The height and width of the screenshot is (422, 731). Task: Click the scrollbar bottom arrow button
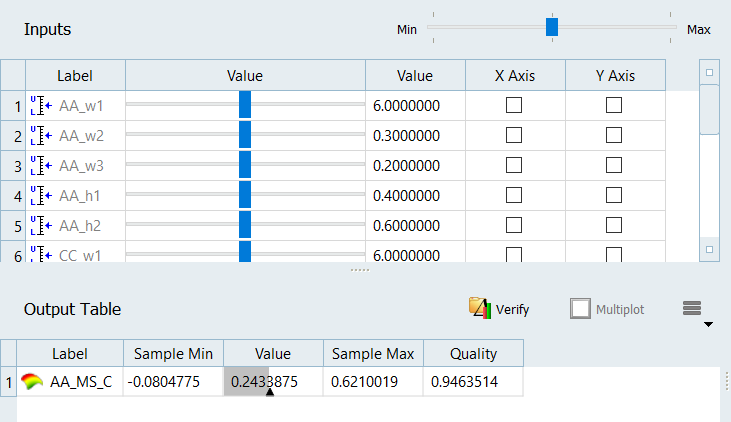[709, 249]
